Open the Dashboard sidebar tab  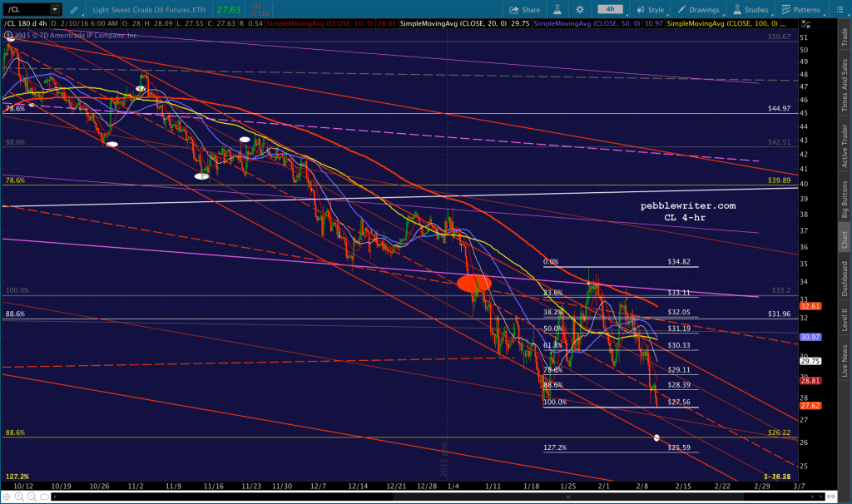coord(845,279)
